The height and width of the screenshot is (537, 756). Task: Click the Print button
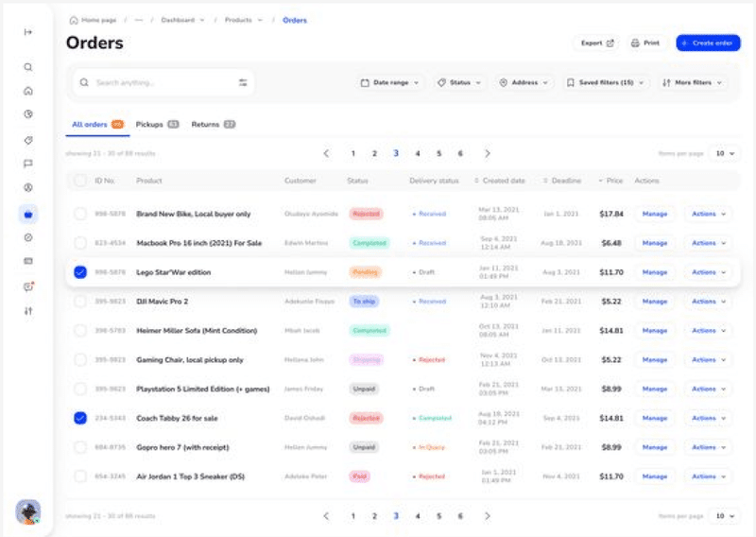645,43
